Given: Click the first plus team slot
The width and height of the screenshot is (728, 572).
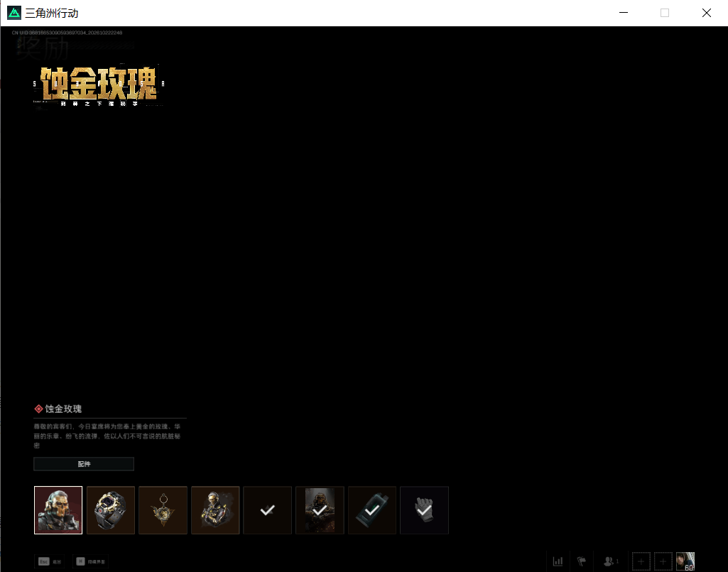Looking at the screenshot, I should pyautogui.click(x=641, y=561).
